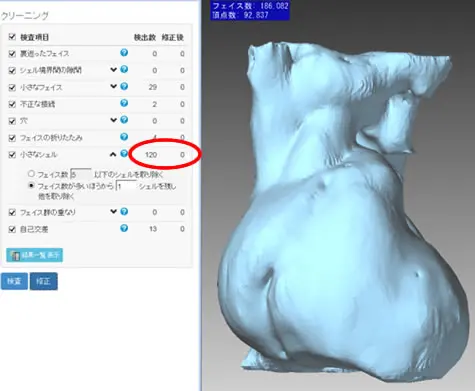The image size is (475, 391).
Task: Toggle the 検査項目 select-all checkbox
Action: 12,37
